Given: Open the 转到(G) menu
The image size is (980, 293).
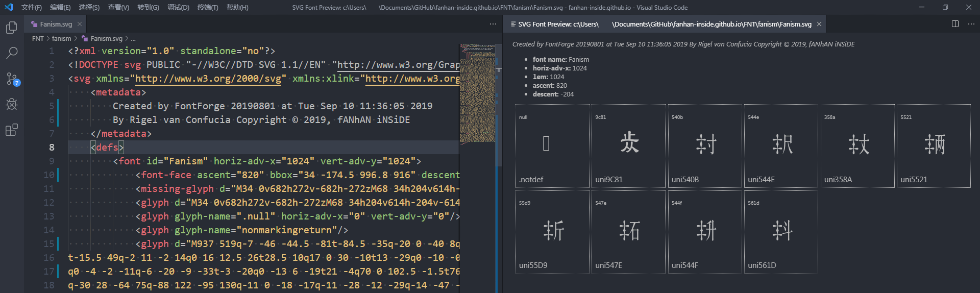Looking at the screenshot, I should 148,7.
